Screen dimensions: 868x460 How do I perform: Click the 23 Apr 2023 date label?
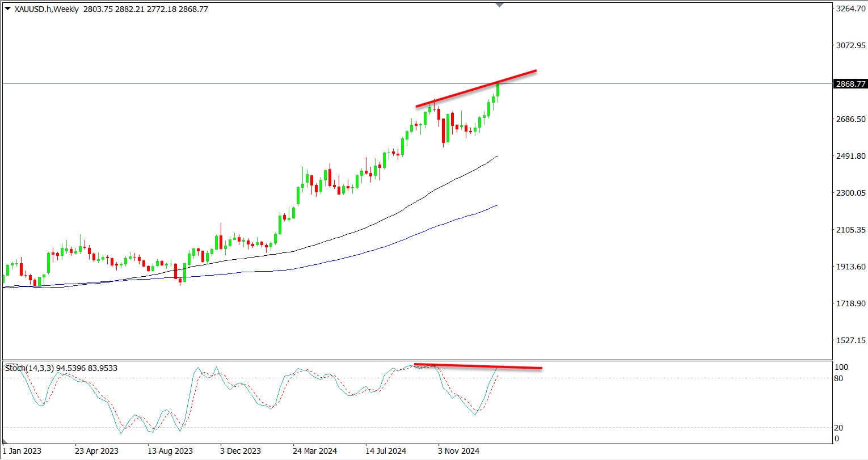pyautogui.click(x=96, y=451)
